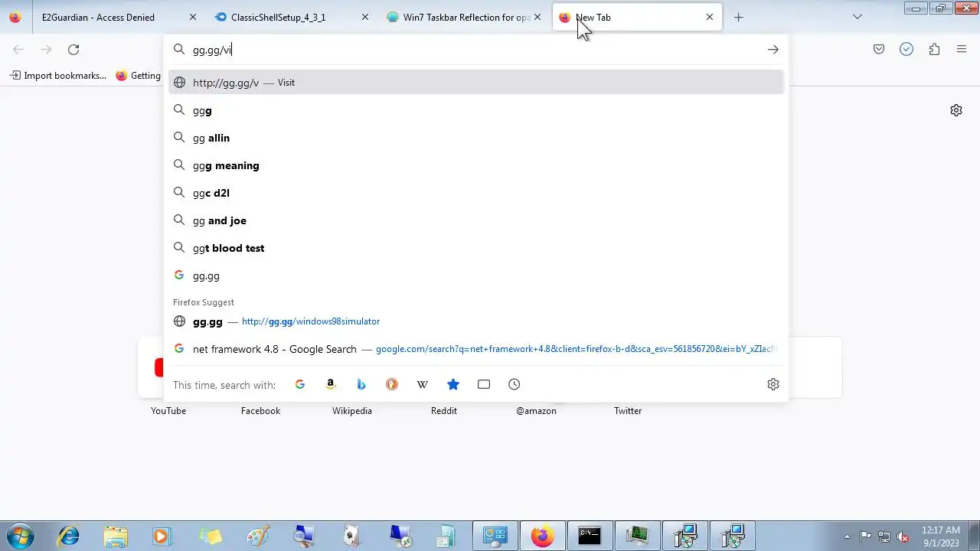Open Solitaire cards icon in taskbar
The height and width of the screenshot is (551, 980).
(x=352, y=536)
